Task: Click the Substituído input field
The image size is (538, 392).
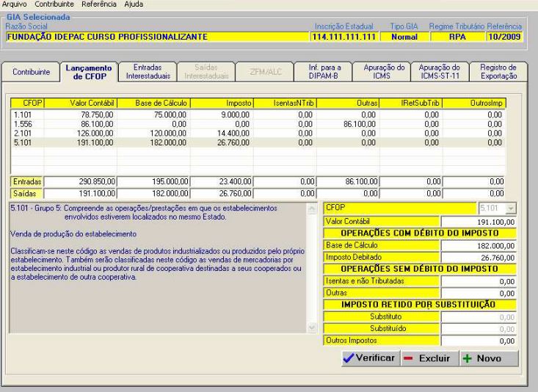Action: coord(479,329)
